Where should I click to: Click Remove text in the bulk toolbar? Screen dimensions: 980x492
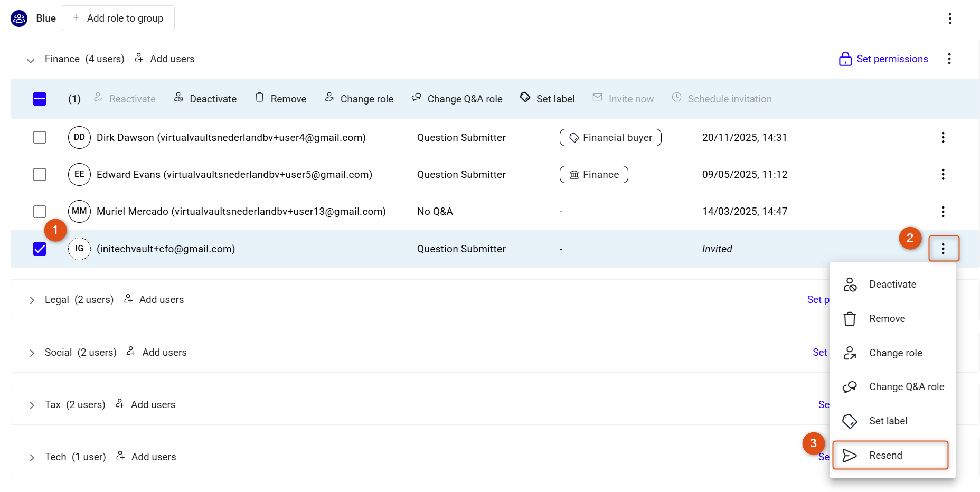pos(288,99)
